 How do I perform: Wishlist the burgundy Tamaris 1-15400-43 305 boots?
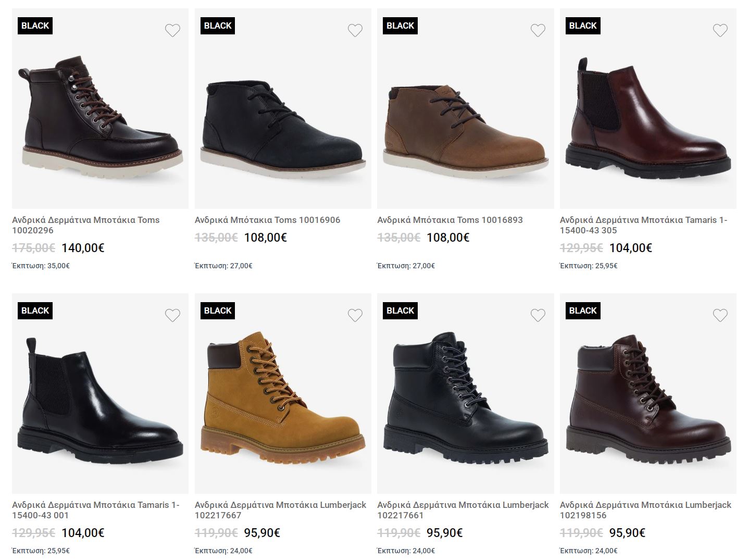tap(720, 31)
